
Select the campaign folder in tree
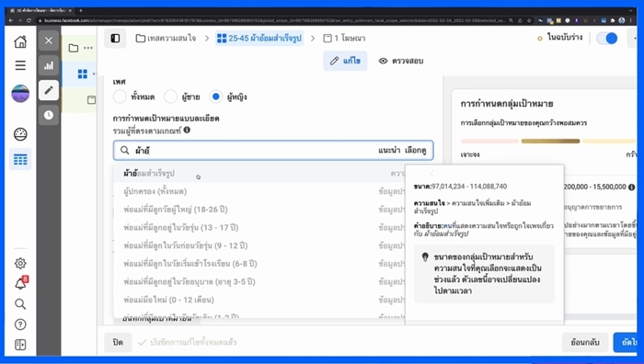point(74,48)
